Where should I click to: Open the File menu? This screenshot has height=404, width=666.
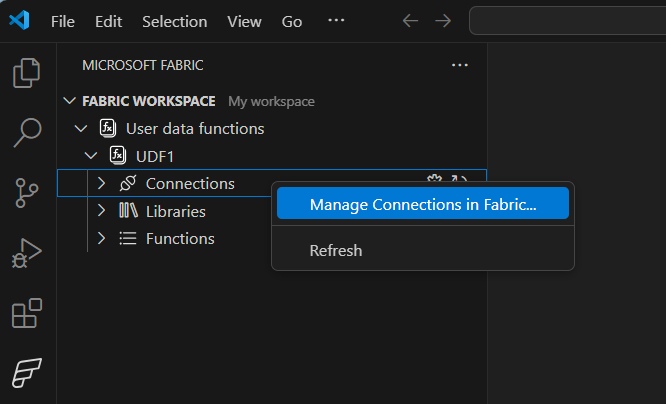pyautogui.click(x=62, y=21)
